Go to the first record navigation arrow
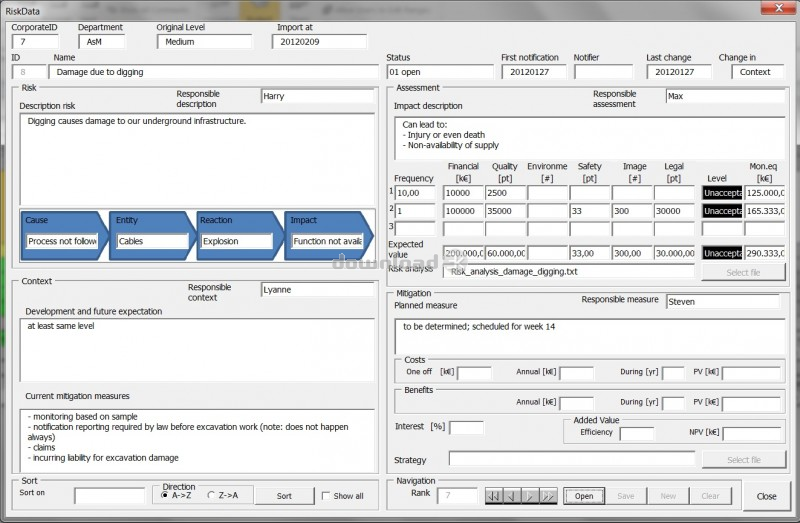The width and height of the screenshot is (800, 523). [493, 495]
